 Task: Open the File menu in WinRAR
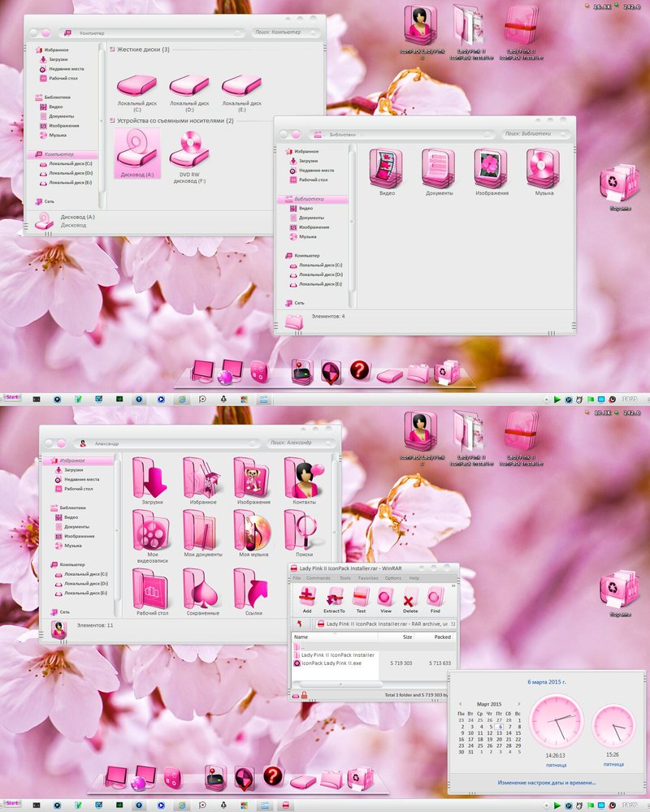tap(296, 578)
